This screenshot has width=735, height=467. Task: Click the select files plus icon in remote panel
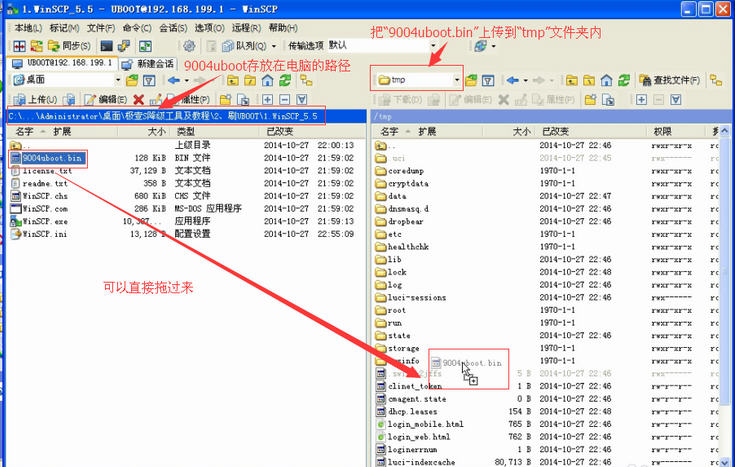tap(641, 99)
